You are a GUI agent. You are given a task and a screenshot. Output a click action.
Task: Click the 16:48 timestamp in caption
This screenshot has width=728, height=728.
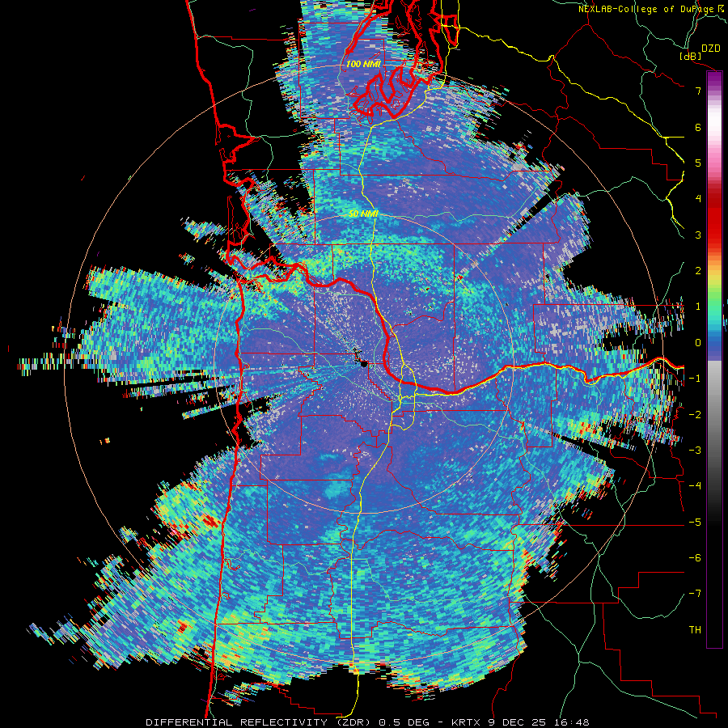tap(573, 722)
